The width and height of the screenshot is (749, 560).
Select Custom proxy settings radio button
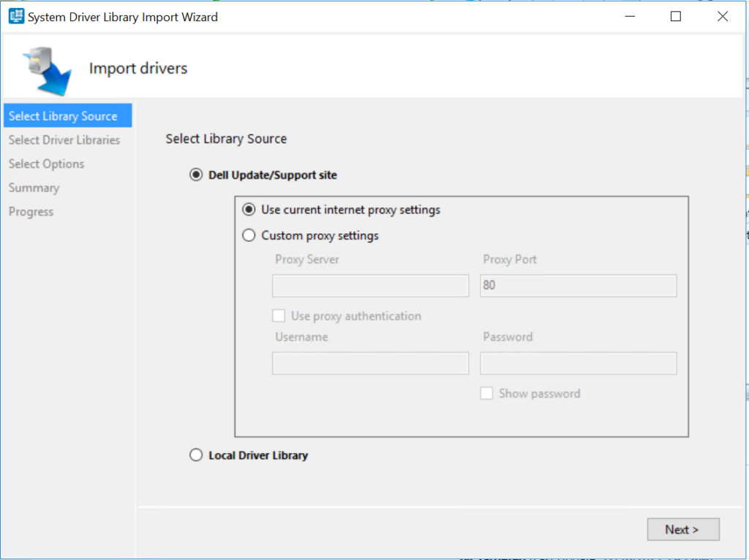pyautogui.click(x=249, y=235)
